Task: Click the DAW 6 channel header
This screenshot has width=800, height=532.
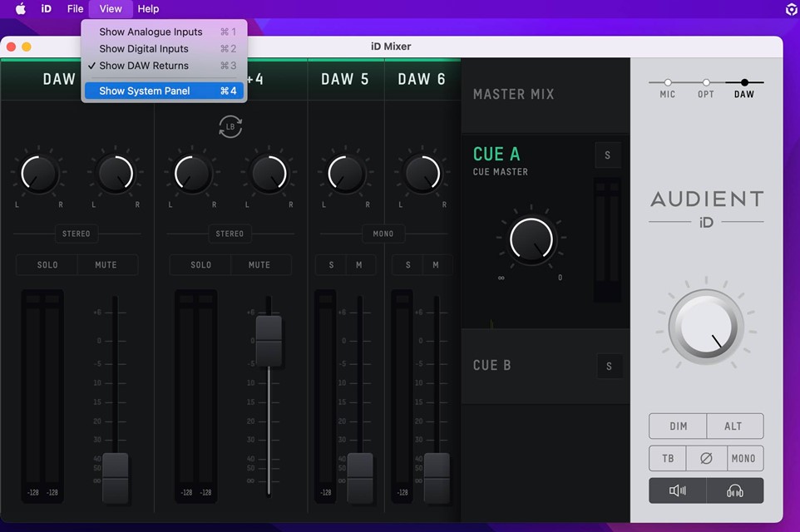Action: (x=422, y=80)
